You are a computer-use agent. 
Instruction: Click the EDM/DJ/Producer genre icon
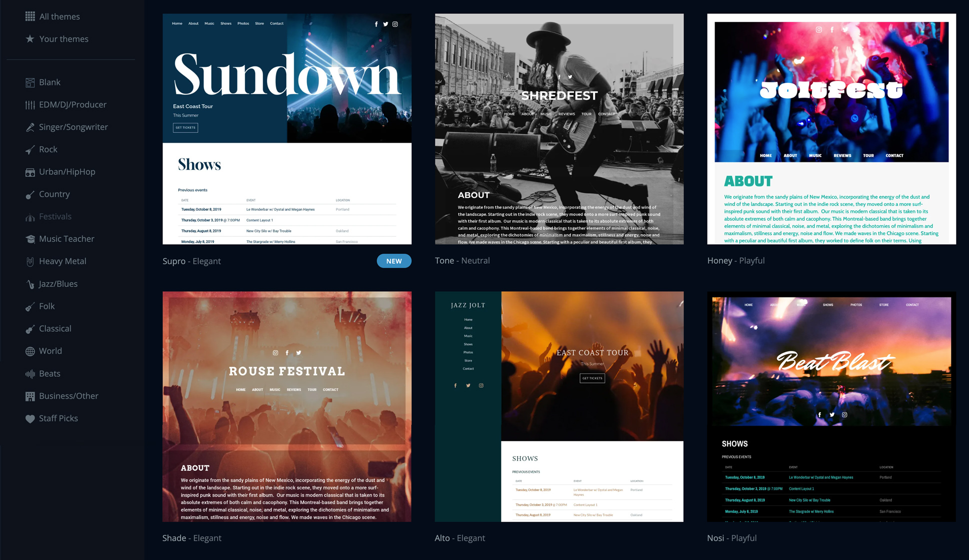pyautogui.click(x=30, y=104)
